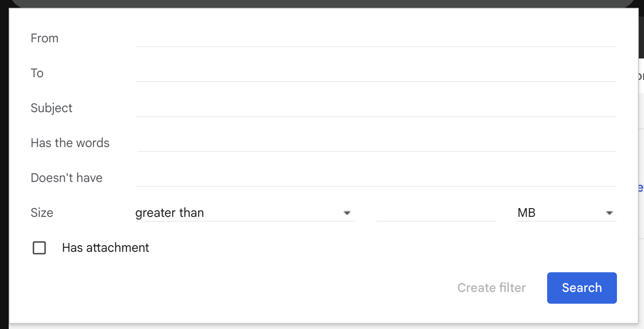Click the 'Subject' field label
The image size is (644, 329).
tap(51, 108)
